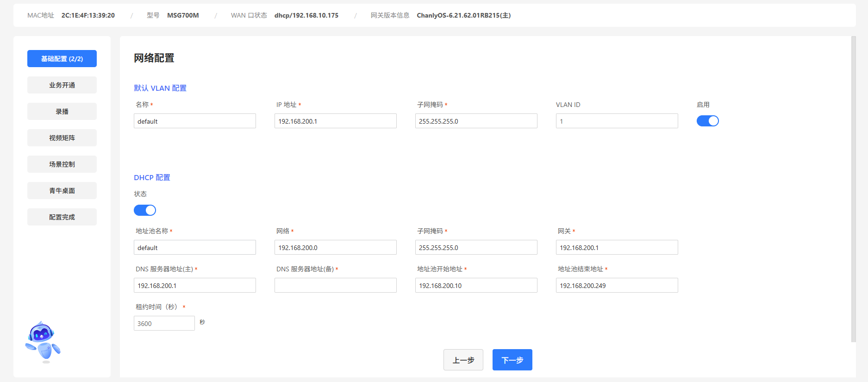
Task: Edit the 地址池开始地址 field
Action: [476, 285]
